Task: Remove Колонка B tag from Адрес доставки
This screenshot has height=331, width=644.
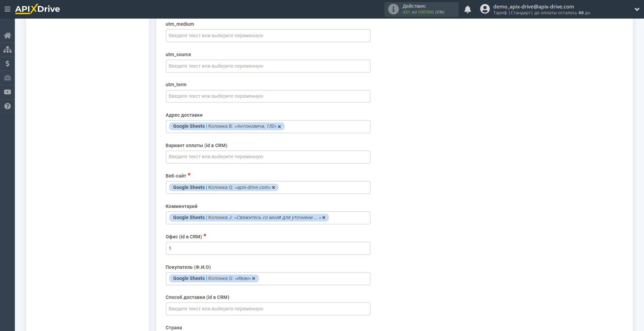Action: pos(280,126)
